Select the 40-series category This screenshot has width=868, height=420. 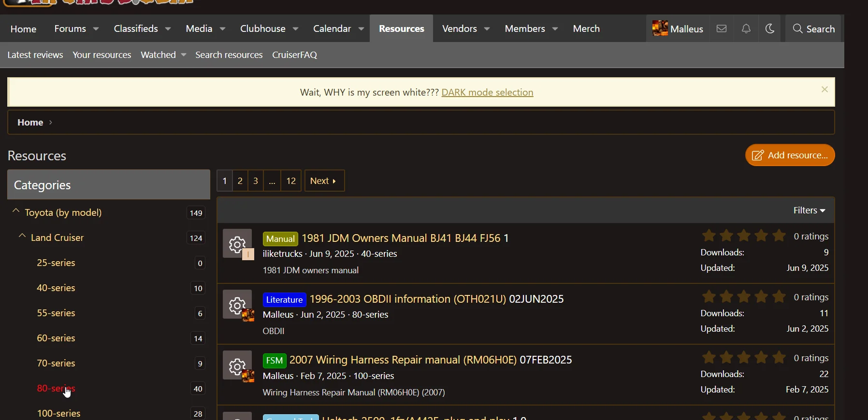coord(56,288)
